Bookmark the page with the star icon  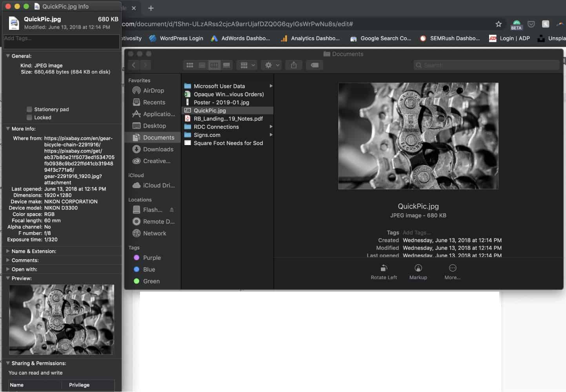pos(498,24)
